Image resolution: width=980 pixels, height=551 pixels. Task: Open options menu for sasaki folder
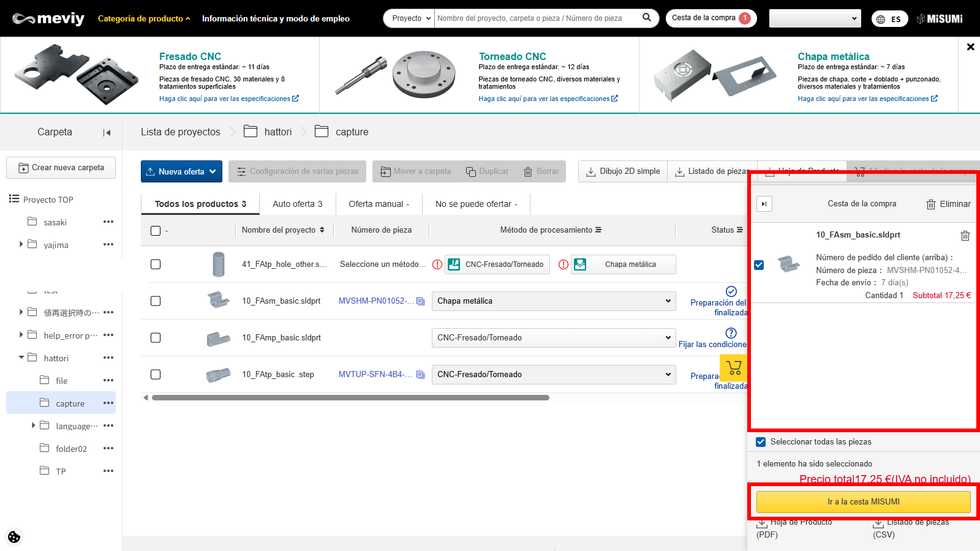pos(108,222)
